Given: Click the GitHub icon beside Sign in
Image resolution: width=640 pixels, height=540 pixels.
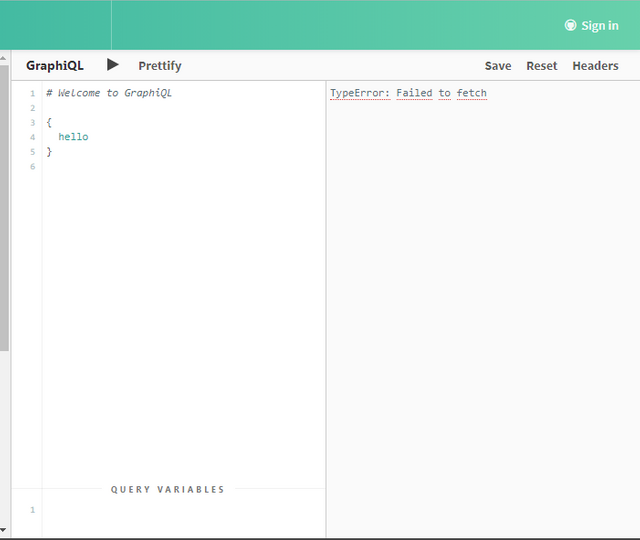Looking at the screenshot, I should point(570,25).
